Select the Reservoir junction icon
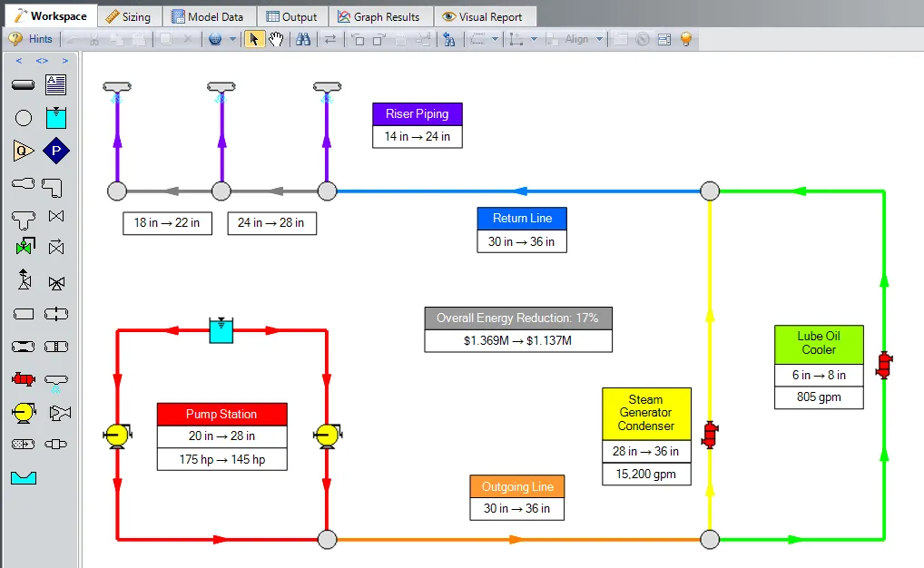Viewport: 924px width, 568px height. [56, 117]
